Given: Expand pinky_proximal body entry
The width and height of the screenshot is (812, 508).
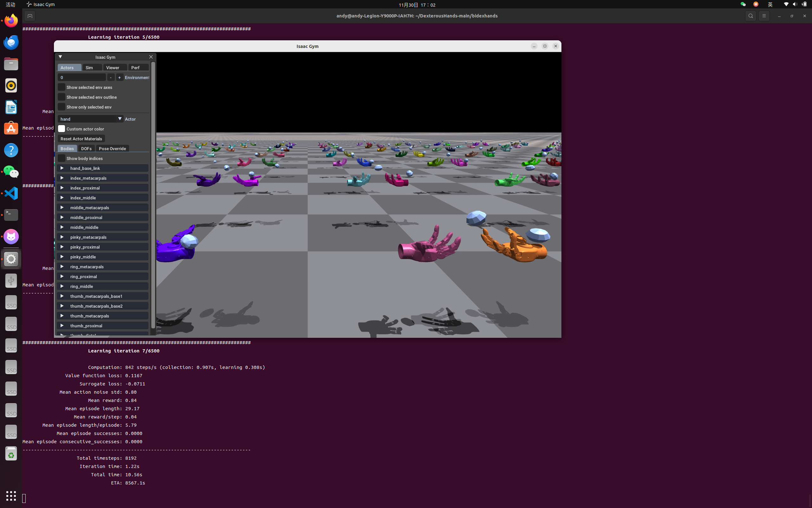Looking at the screenshot, I should click(x=102, y=247).
